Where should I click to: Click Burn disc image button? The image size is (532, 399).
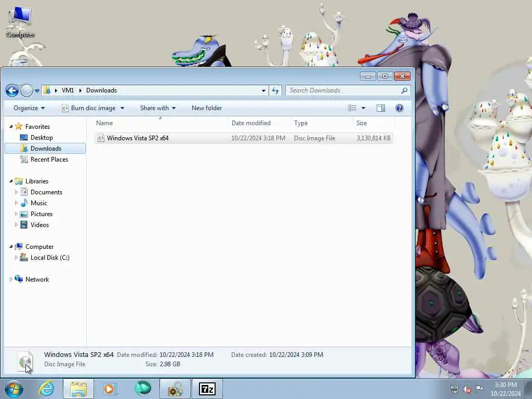click(x=89, y=108)
